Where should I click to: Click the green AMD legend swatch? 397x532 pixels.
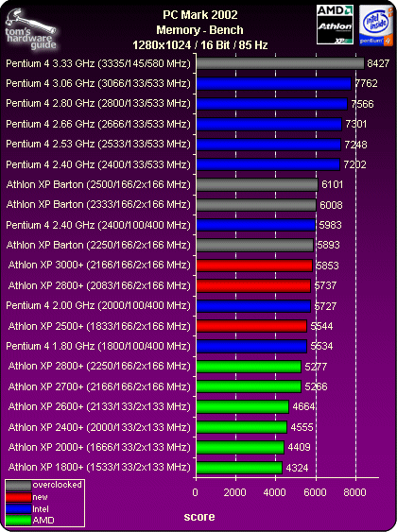[x=19, y=521]
